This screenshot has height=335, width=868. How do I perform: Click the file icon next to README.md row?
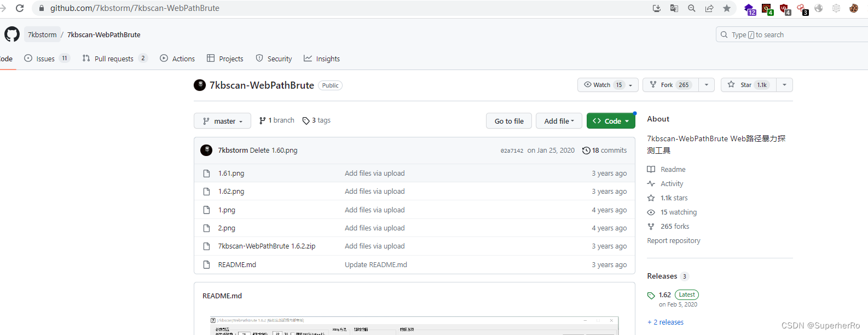[x=206, y=264]
